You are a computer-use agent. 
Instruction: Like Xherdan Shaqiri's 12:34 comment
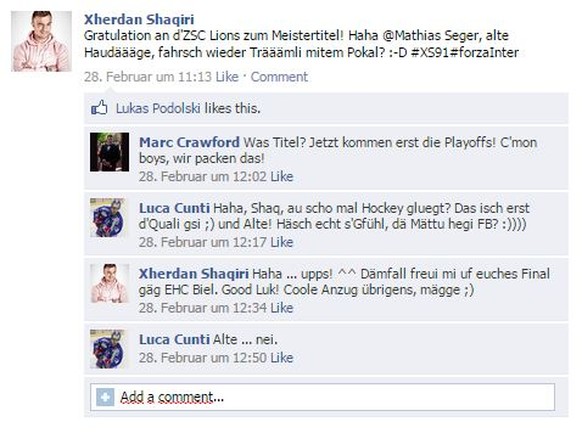[282, 308]
